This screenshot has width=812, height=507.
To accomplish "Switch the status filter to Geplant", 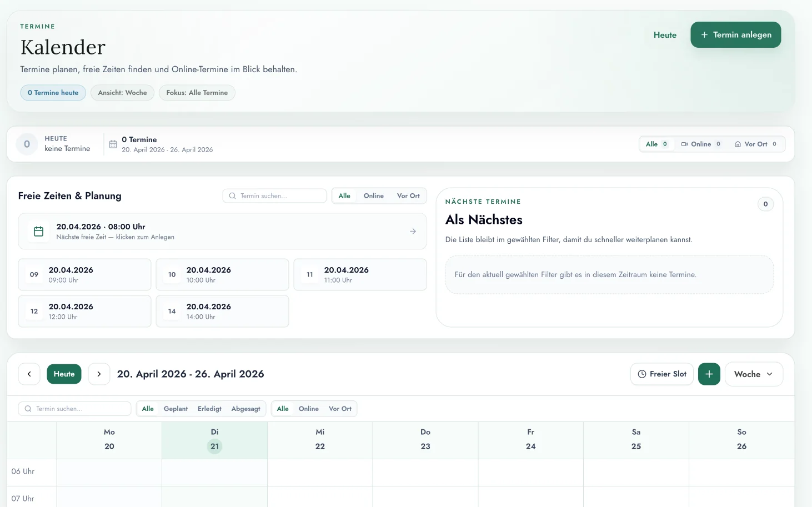I will (176, 409).
